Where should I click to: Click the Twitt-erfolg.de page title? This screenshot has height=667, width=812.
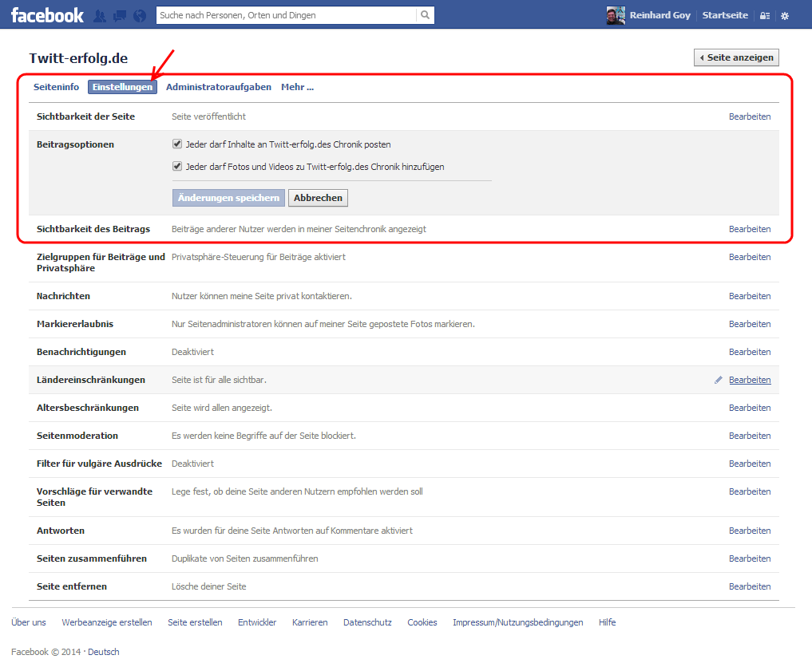(x=78, y=58)
